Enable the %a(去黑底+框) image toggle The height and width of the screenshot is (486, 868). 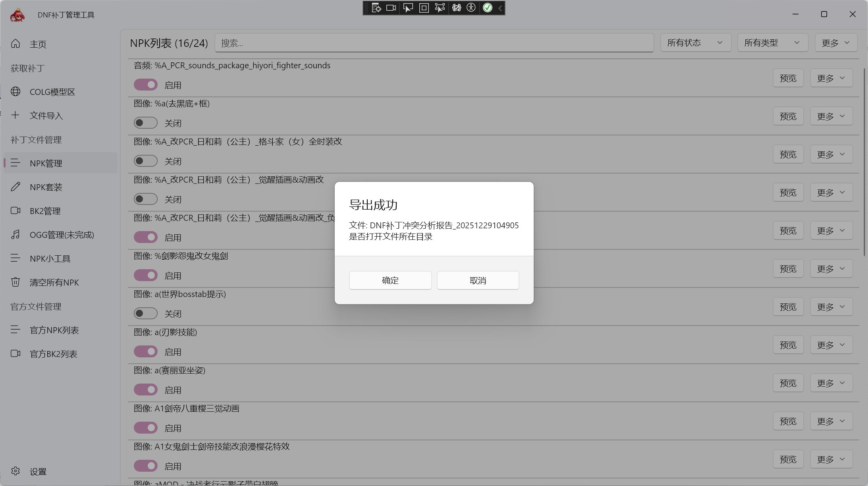coord(146,123)
